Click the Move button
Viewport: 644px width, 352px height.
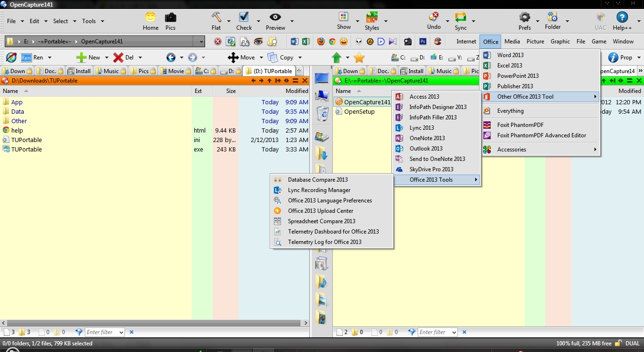click(241, 58)
